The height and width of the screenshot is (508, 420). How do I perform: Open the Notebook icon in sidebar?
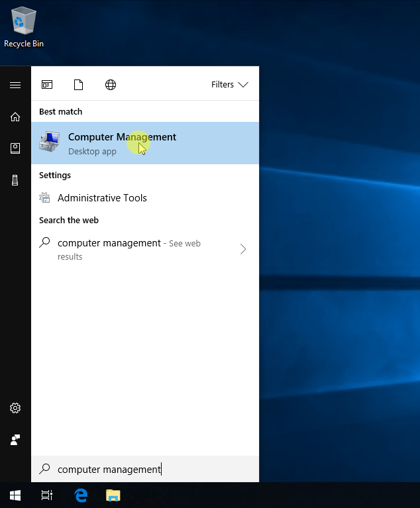pos(15,148)
